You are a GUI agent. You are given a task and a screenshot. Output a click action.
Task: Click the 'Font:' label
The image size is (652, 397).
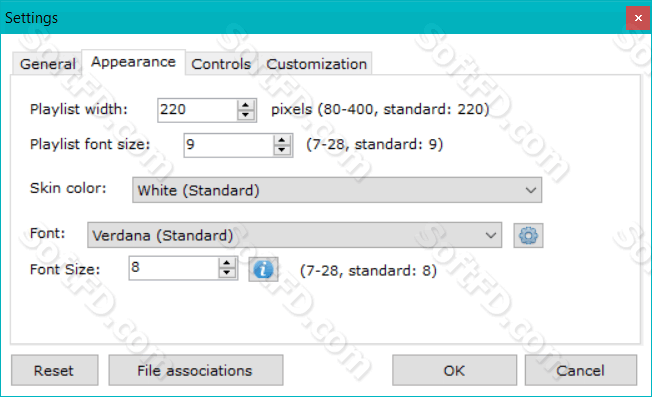47,233
